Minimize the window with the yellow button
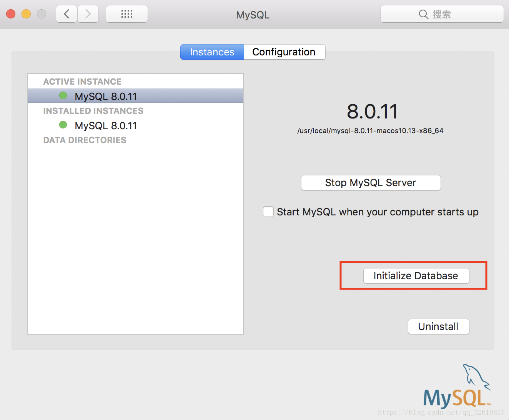 (26, 14)
